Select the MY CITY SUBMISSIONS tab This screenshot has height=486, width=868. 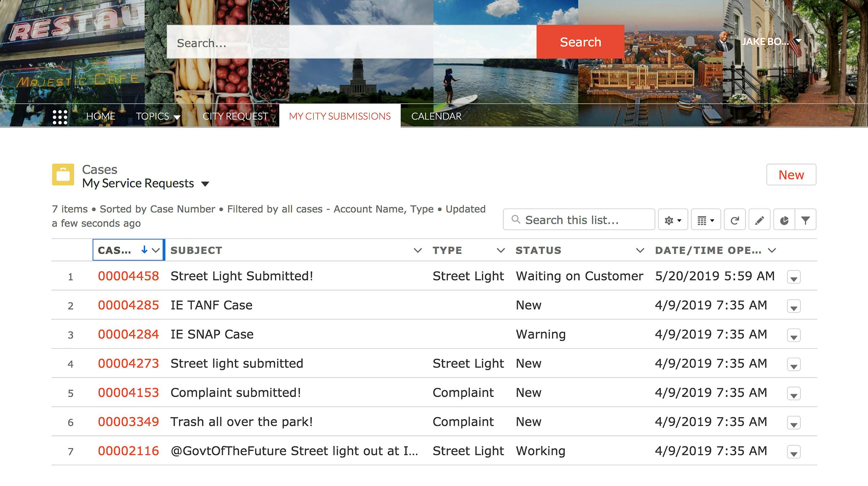click(339, 116)
